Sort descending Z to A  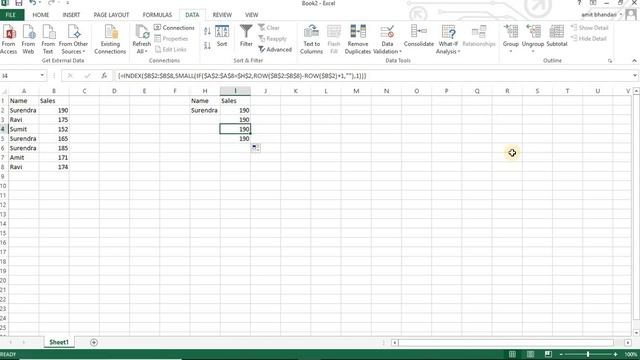(x=207, y=45)
